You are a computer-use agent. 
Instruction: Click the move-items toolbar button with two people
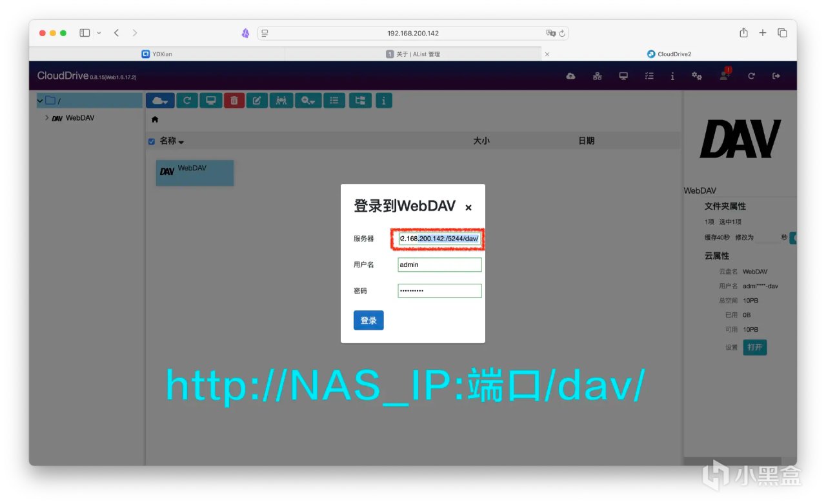point(281,101)
